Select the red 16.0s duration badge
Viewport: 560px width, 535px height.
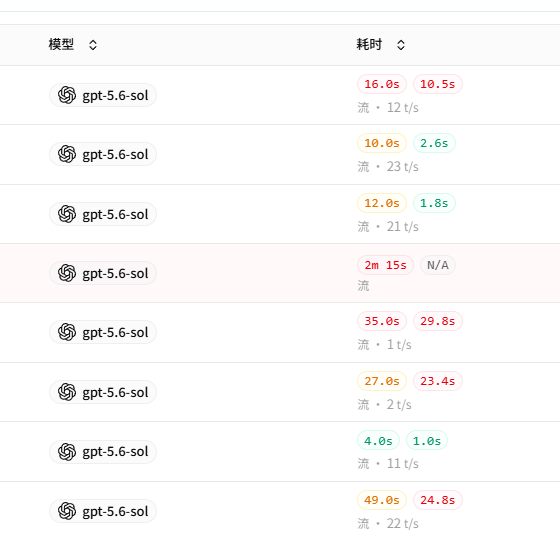click(381, 84)
